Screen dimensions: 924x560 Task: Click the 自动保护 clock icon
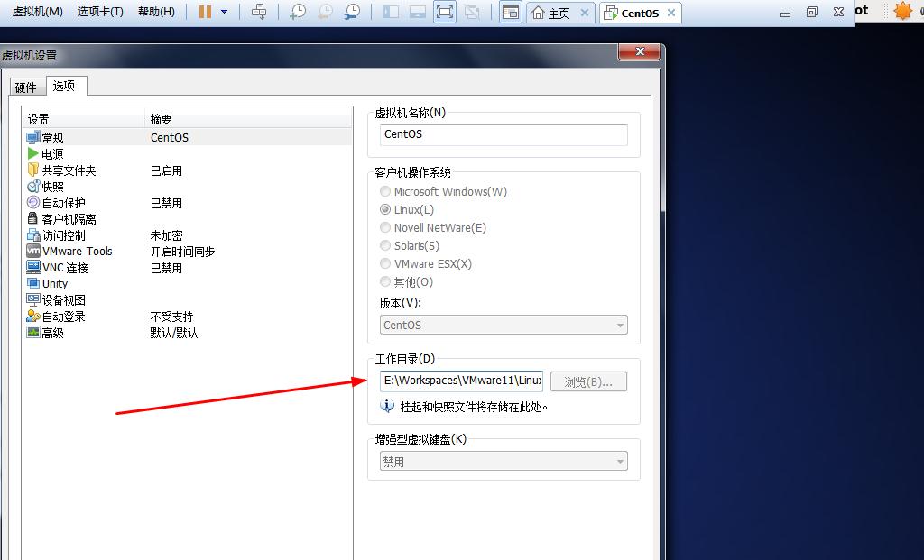[x=33, y=203]
